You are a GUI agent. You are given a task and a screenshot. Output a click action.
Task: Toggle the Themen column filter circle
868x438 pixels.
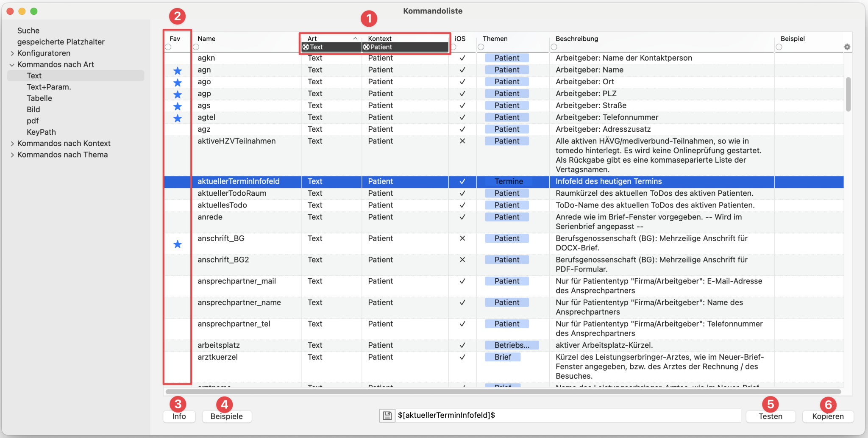(481, 47)
